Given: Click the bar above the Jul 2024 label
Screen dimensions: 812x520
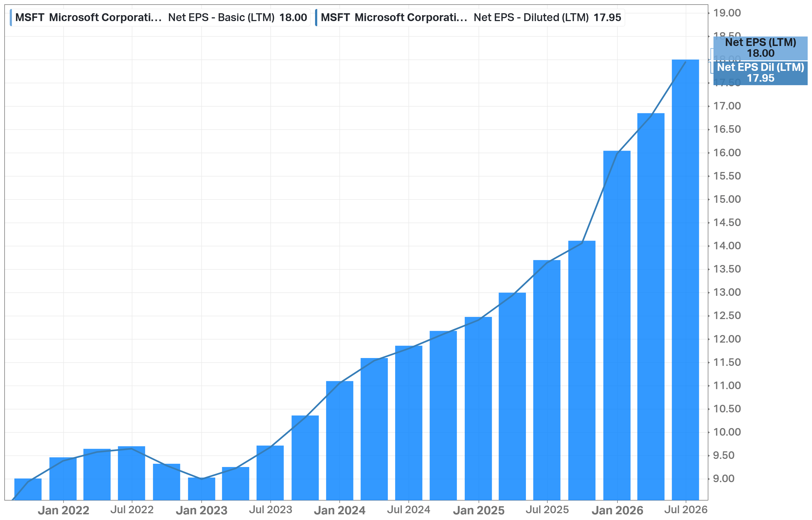Looking at the screenshot, I should click(408, 423).
